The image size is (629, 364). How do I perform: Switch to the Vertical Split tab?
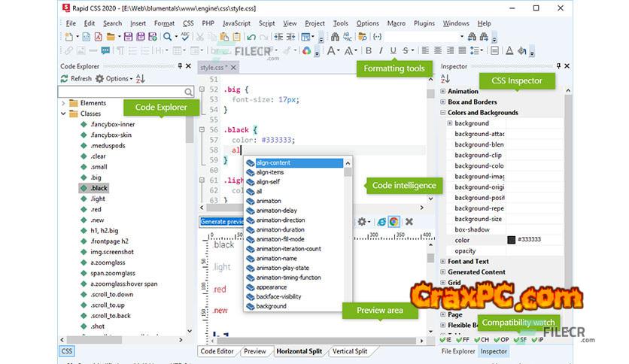[x=350, y=351]
